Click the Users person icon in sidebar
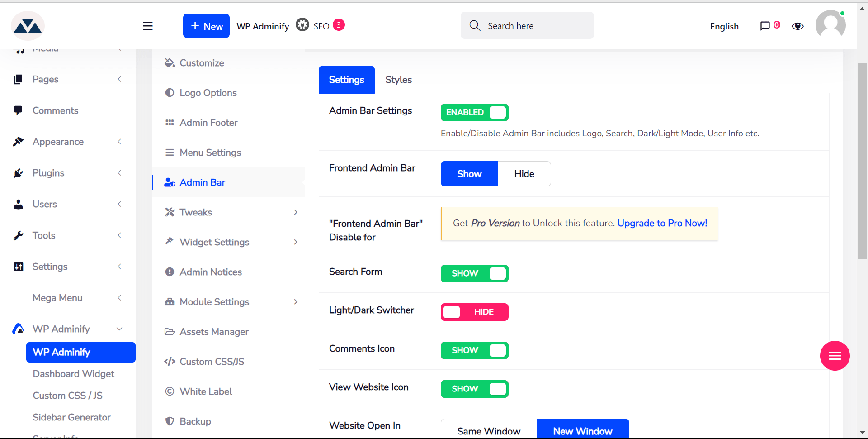This screenshot has height=439, width=868. [x=18, y=204]
